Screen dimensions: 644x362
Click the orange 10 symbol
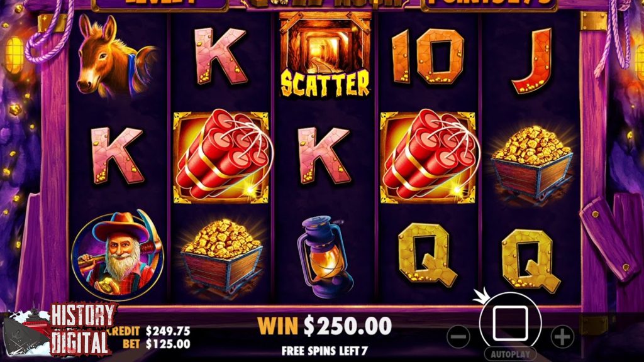tap(428, 56)
